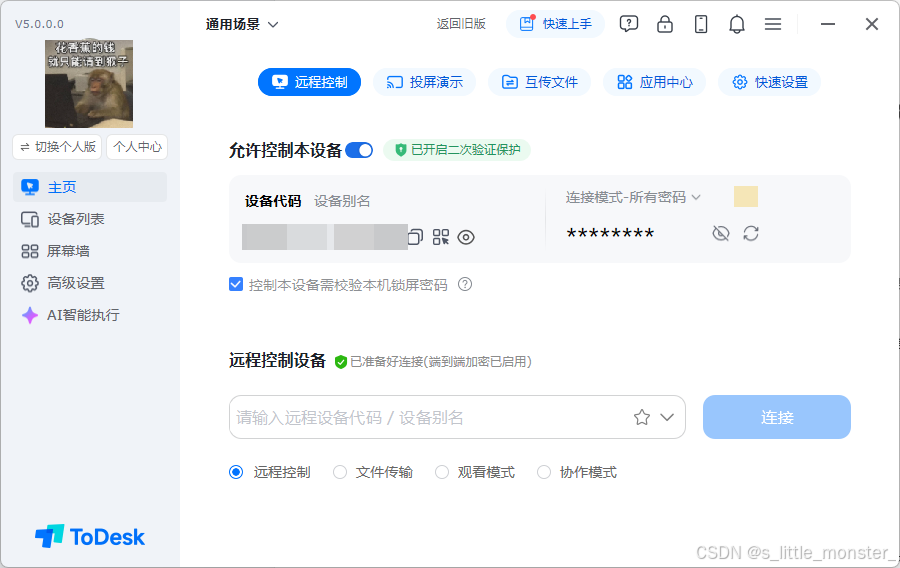Select the 协作模式 radio button

(x=544, y=472)
